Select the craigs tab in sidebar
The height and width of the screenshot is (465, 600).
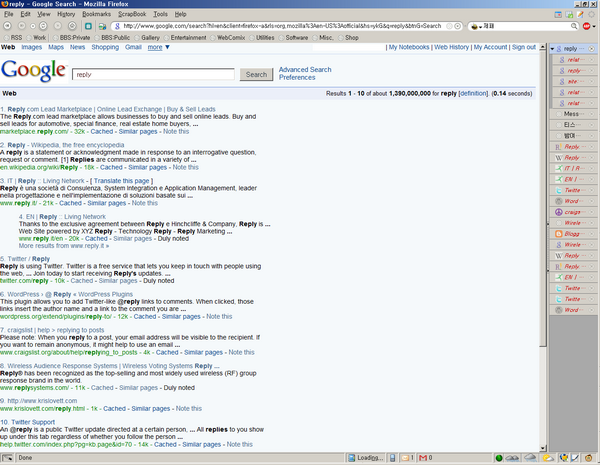tap(572, 212)
